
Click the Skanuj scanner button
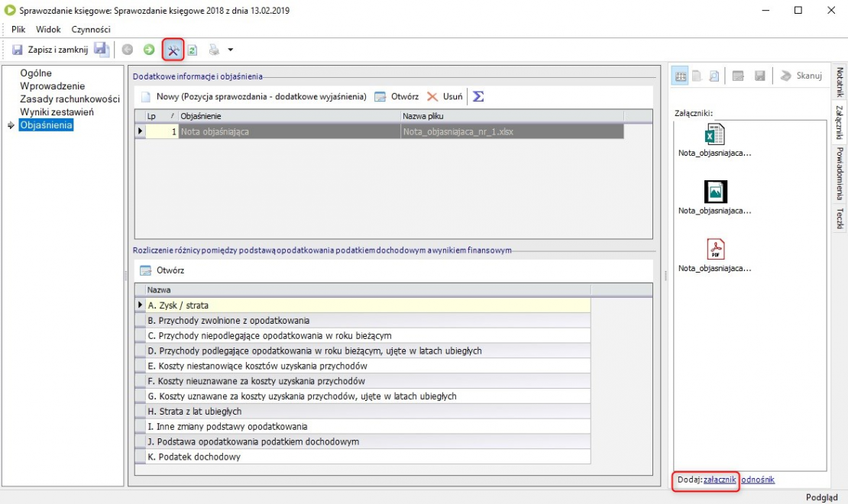801,76
